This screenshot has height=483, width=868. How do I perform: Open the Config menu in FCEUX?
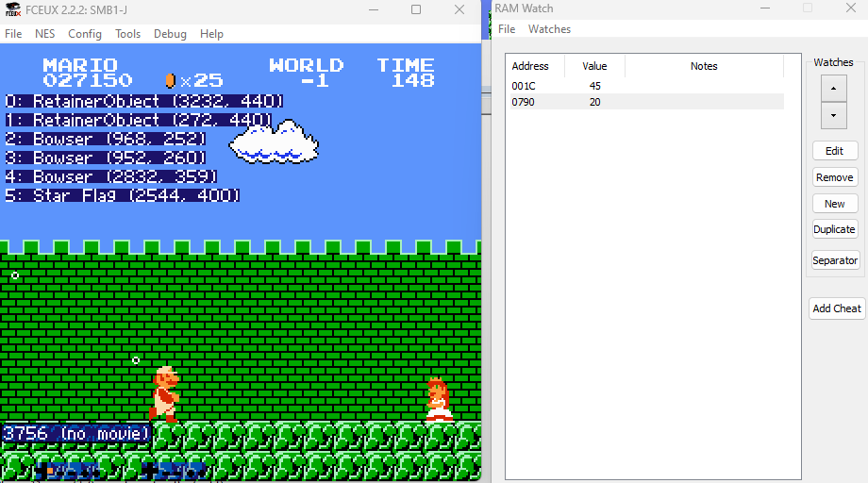85,33
